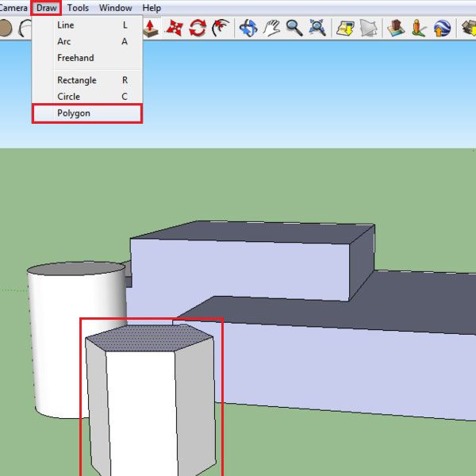The width and height of the screenshot is (476, 476).
Task: Click the Add New Building icon
Action: coord(396,28)
